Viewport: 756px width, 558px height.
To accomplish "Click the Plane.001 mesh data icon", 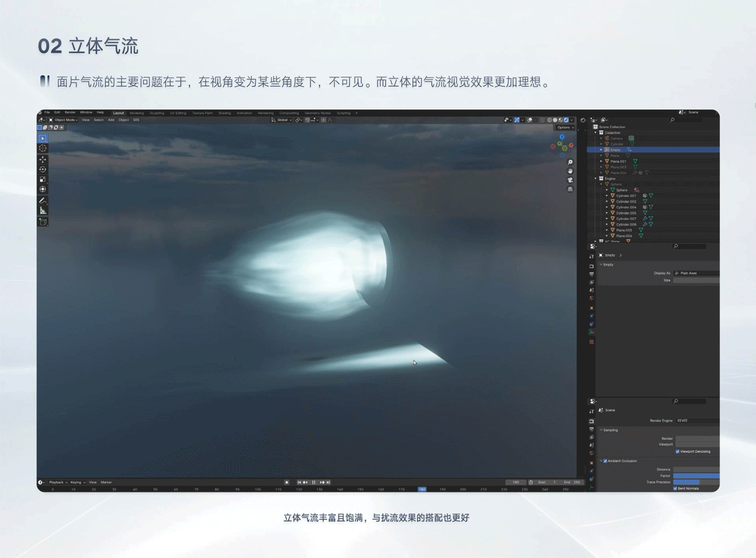I will pyautogui.click(x=635, y=161).
